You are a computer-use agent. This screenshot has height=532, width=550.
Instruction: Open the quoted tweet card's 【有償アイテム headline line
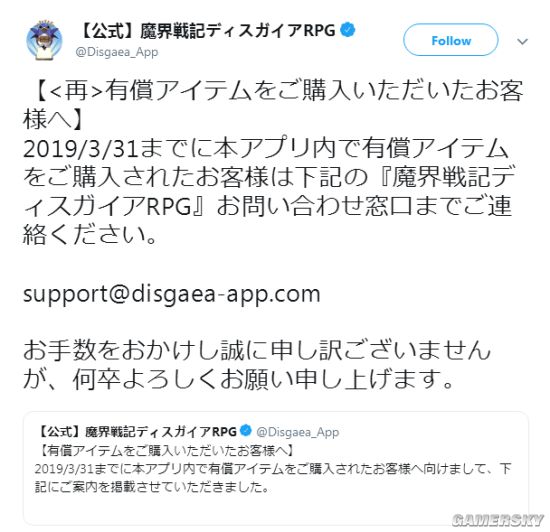[x=165, y=450]
